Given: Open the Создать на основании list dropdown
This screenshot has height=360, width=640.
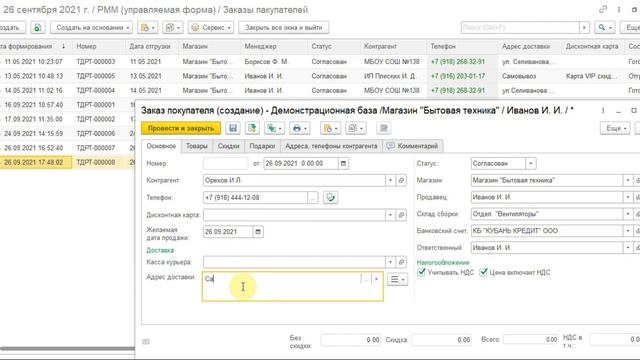Looking at the screenshot, I should pos(91,27).
